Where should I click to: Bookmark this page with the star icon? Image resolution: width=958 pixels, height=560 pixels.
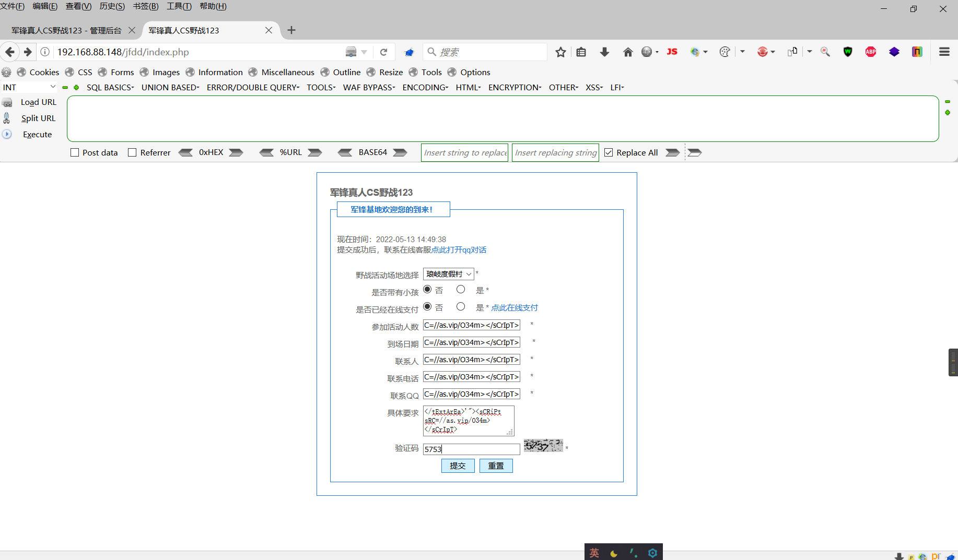tap(560, 52)
